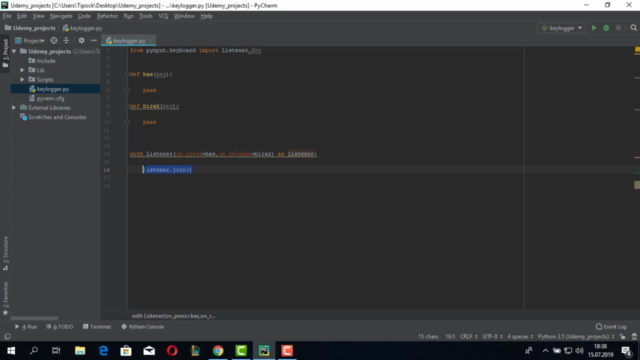The image size is (640, 360).
Task: Open the Navigate menu
Action: (x=61, y=16)
